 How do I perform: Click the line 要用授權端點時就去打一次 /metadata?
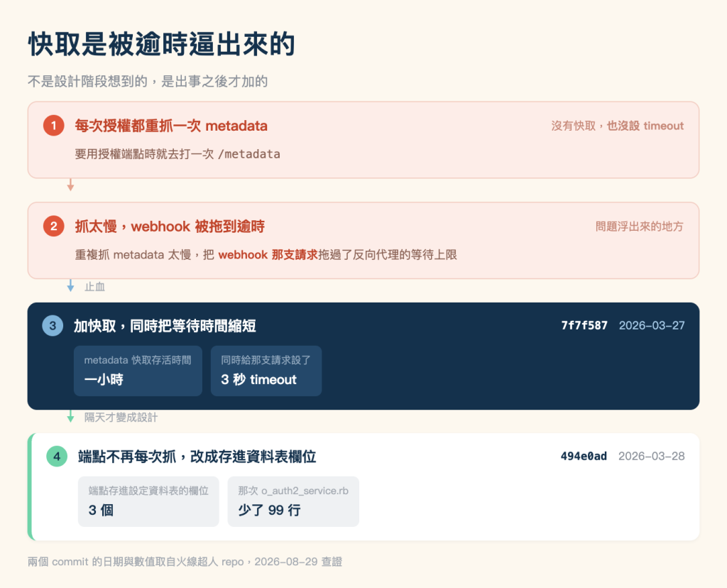click(x=177, y=154)
